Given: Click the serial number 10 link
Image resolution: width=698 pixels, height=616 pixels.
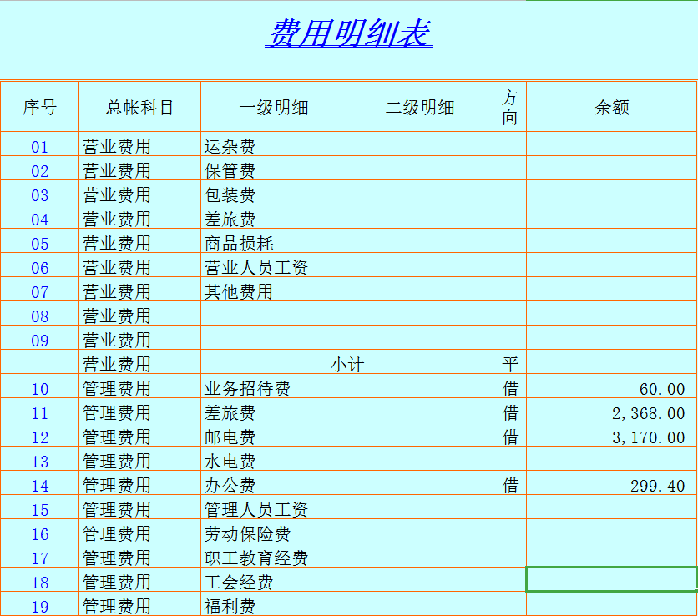Looking at the screenshot, I should pos(38,387).
